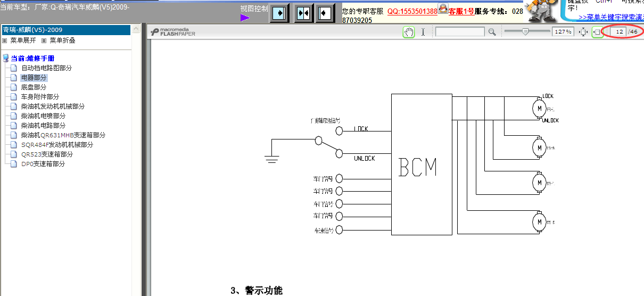Click the view control button with right-pointing arrow
Image resolution: width=644 pixels, height=296 pixels.
pyautogui.click(x=280, y=13)
